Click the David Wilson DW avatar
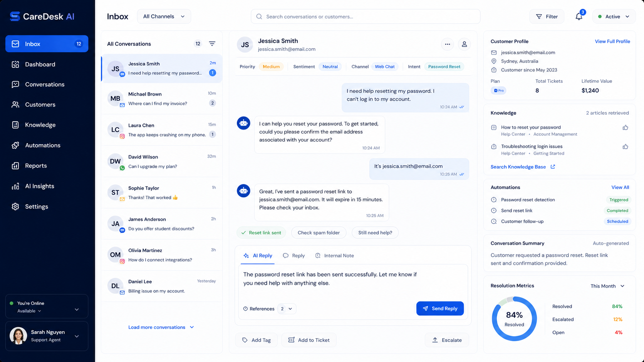644x362 pixels. pyautogui.click(x=115, y=161)
